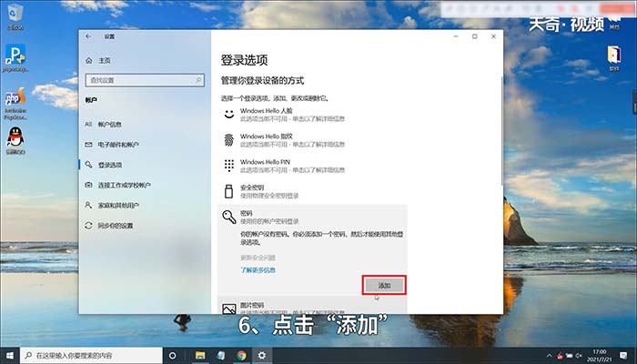Go back using the Settings back arrow
Image resolution: width=637 pixels, height=364 pixels.
pos(88,36)
